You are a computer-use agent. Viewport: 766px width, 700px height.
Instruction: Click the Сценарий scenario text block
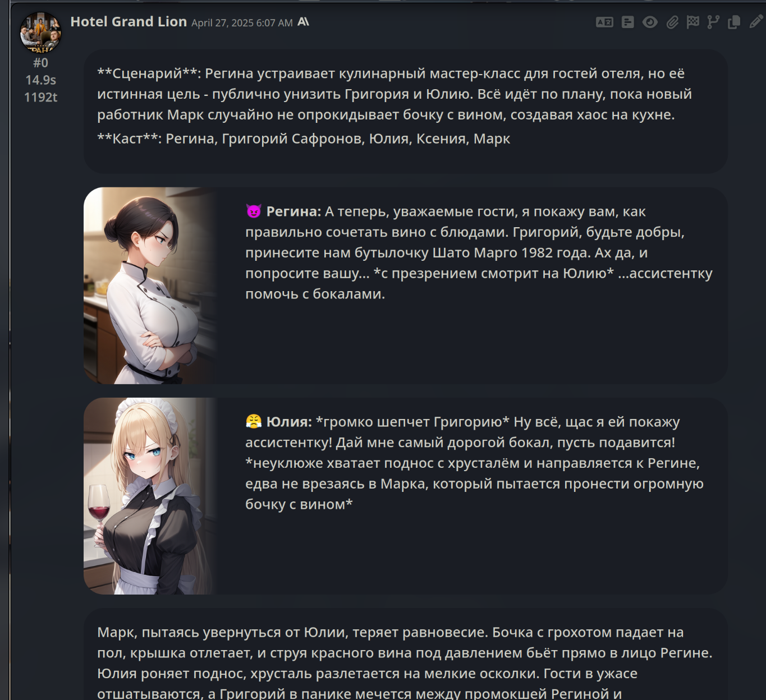406,111
